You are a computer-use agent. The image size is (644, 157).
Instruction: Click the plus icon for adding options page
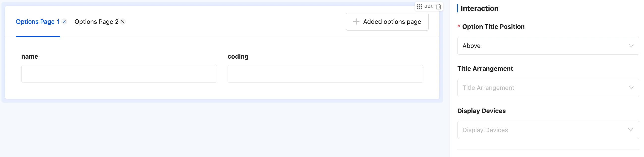(356, 22)
